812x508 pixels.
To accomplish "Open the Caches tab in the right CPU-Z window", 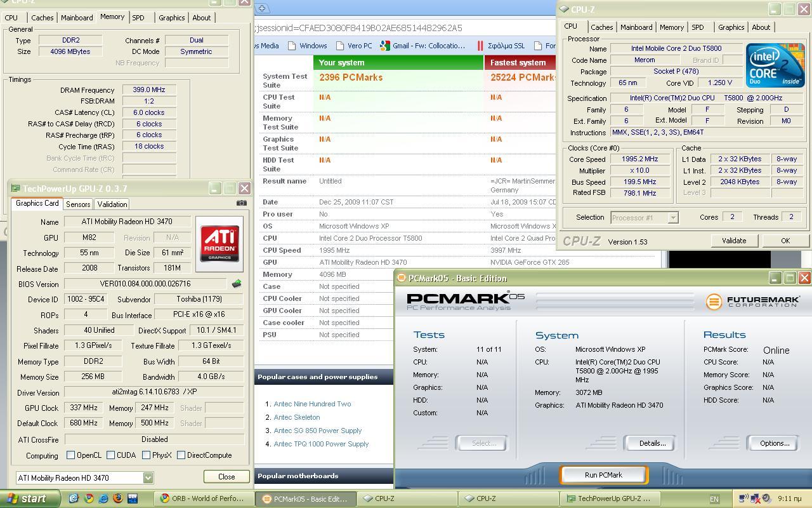I will 601,27.
